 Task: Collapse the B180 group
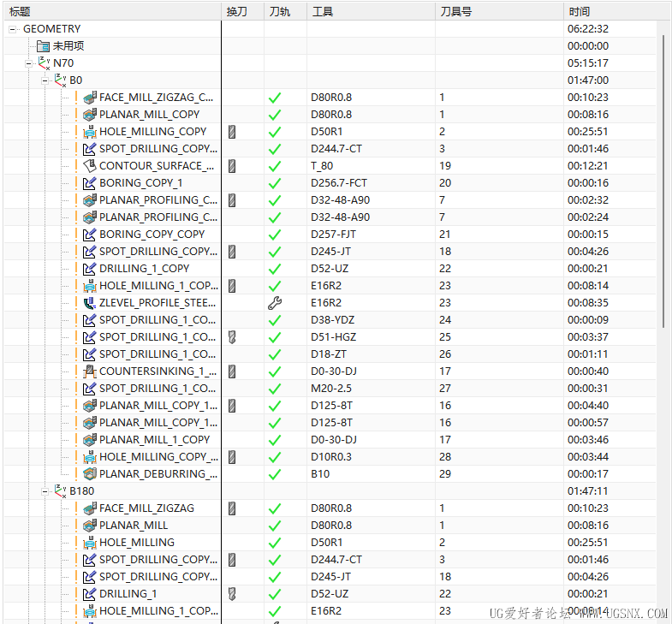tap(45, 491)
